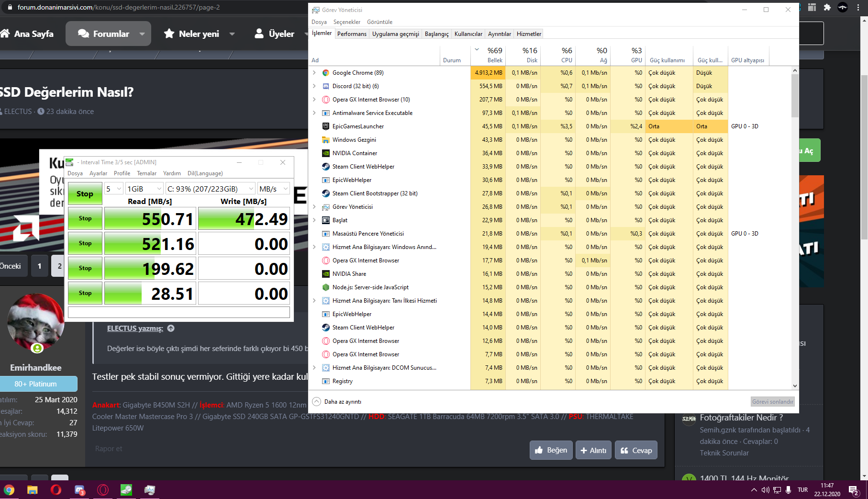Click the network icon in system tray
868x499 pixels.
pos(777,490)
